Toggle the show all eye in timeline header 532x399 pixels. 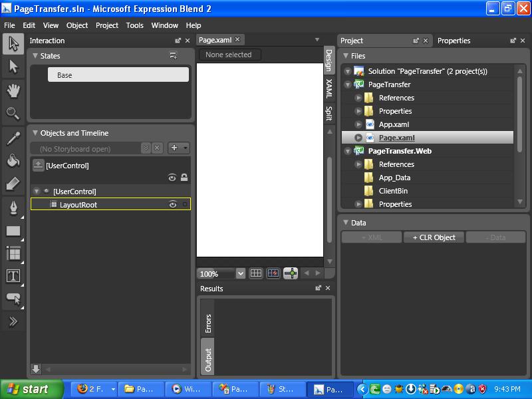172,178
